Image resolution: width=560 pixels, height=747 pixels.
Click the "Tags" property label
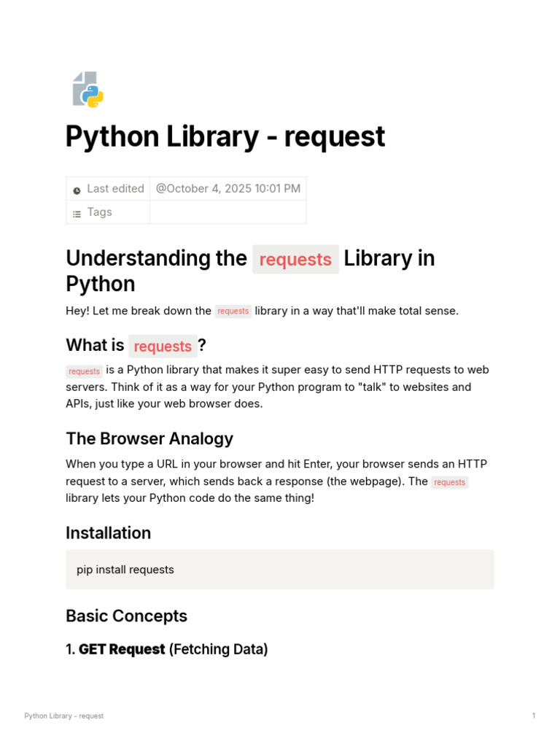point(99,212)
